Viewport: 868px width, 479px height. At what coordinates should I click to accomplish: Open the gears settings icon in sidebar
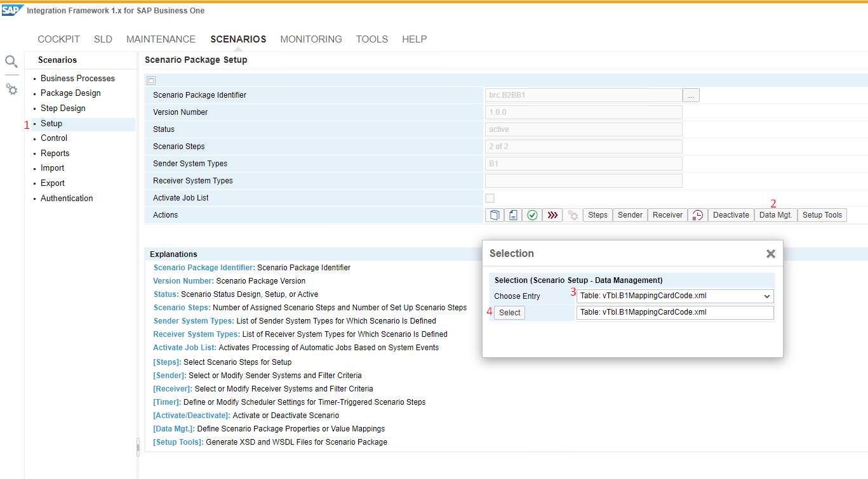[x=11, y=89]
